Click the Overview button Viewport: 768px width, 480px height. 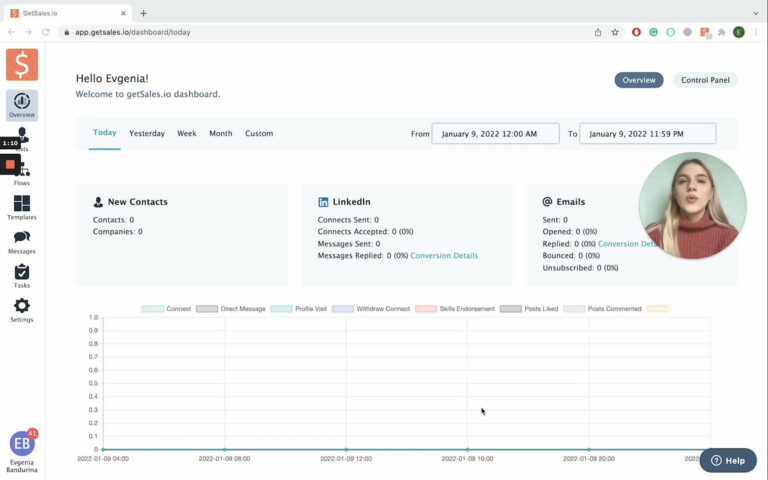point(639,80)
